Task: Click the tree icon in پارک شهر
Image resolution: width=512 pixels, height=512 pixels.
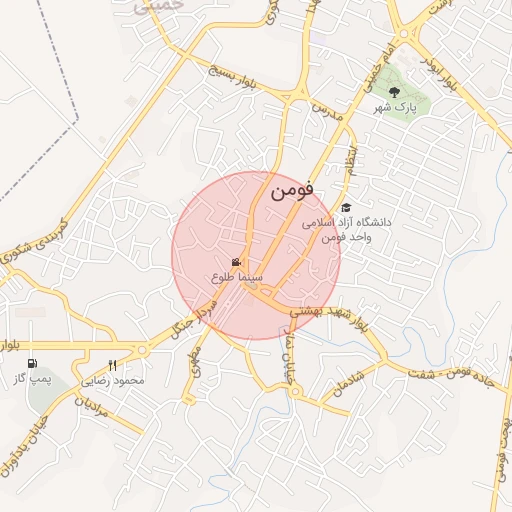Action: [394, 92]
